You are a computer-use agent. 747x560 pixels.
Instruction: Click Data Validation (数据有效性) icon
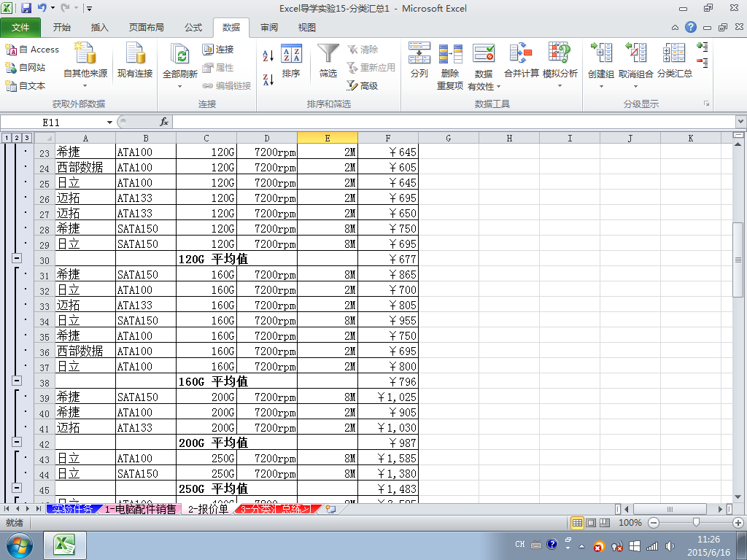(x=484, y=52)
